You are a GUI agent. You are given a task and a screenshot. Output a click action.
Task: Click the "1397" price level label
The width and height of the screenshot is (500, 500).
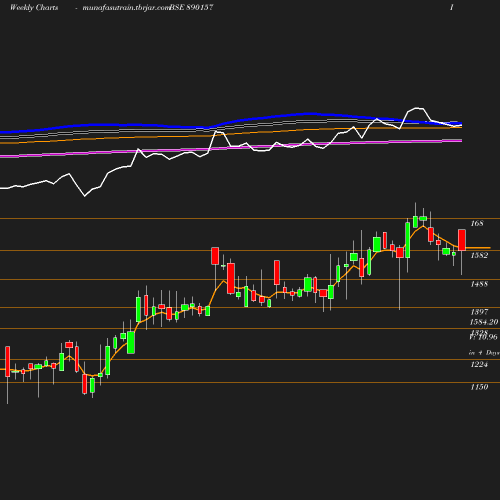click(x=479, y=312)
